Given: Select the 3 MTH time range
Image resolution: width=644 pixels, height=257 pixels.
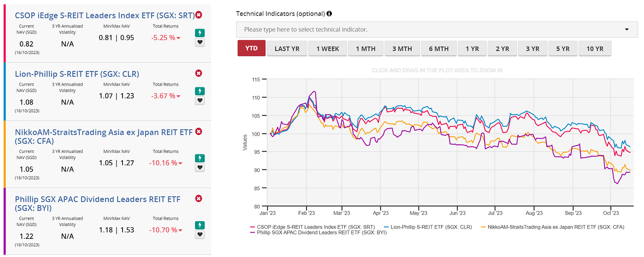Looking at the screenshot, I should coord(402,49).
